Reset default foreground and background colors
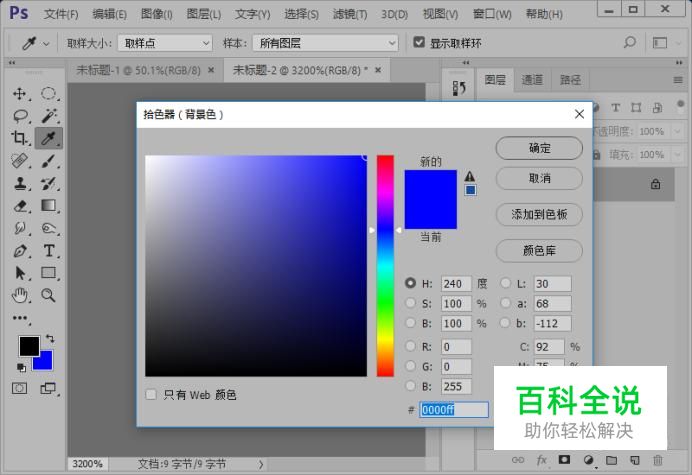The height and width of the screenshot is (475, 692). [x=21, y=367]
